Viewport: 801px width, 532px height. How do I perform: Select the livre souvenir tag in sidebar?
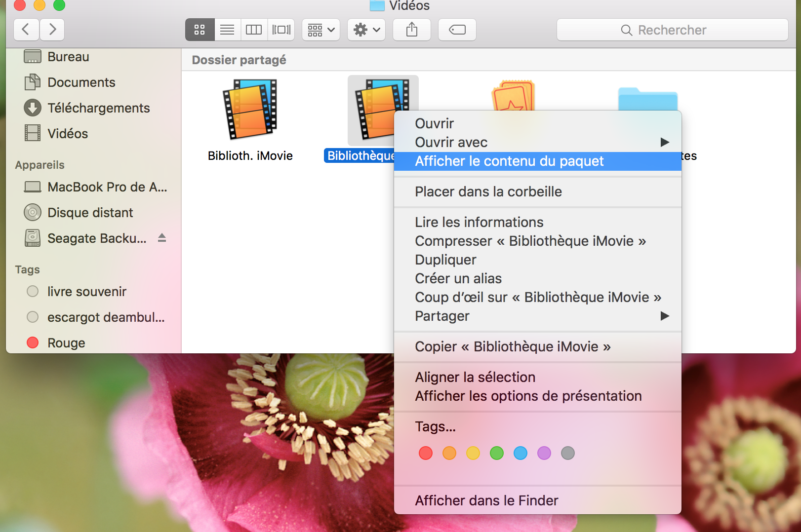(86, 292)
